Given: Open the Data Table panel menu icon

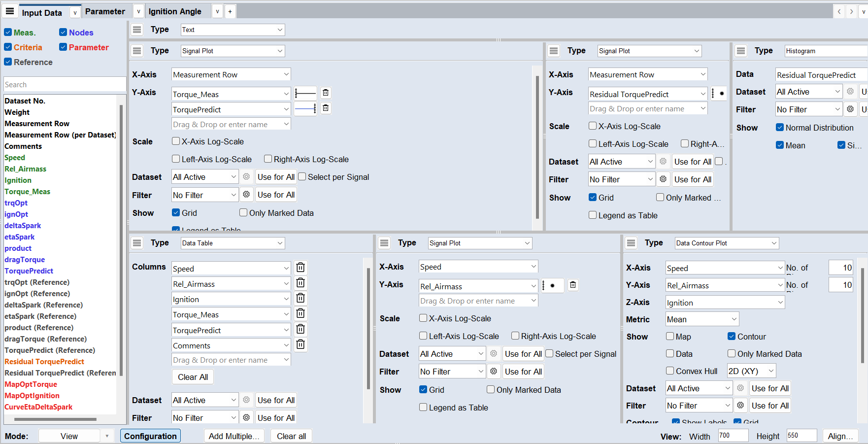Looking at the screenshot, I should [137, 243].
